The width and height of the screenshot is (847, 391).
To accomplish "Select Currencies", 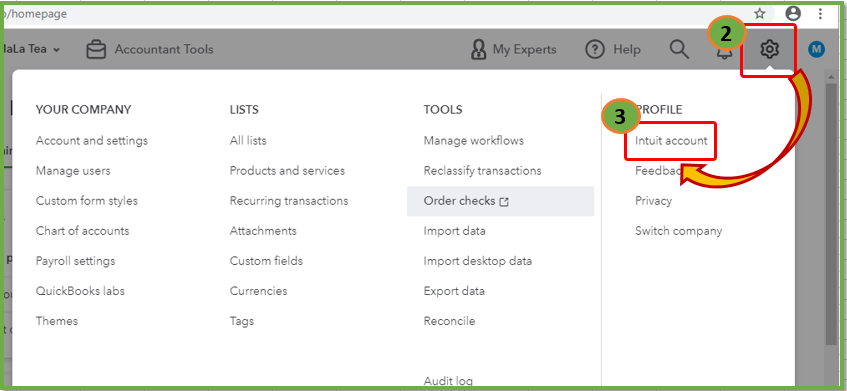I will 258,291.
